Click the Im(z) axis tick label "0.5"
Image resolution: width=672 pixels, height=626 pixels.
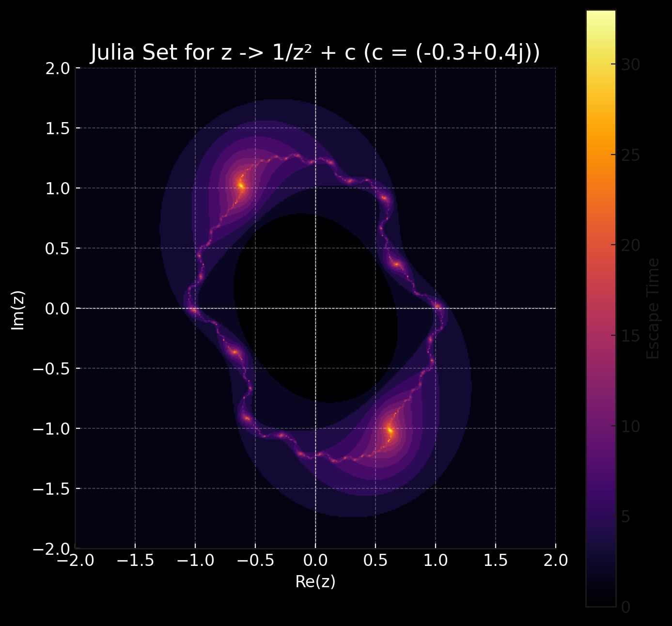click(57, 249)
